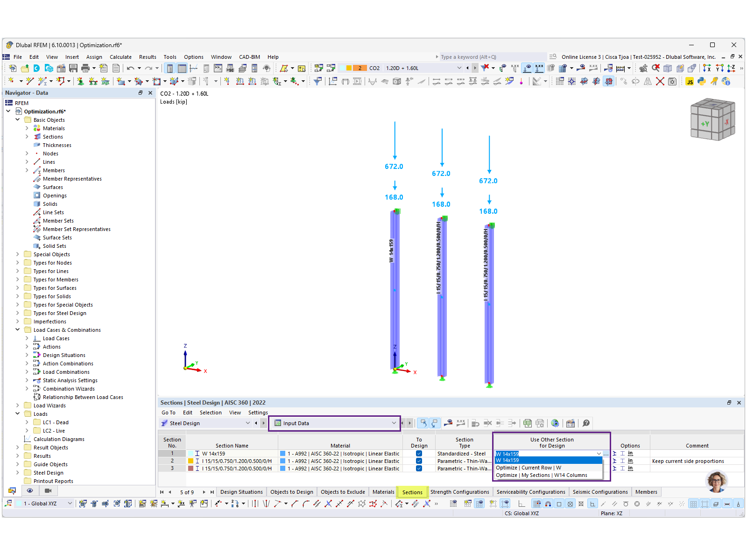Click the camera Views icon in Navigator footer
This screenshot has width=747, height=560.
pyautogui.click(x=48, y=490)
